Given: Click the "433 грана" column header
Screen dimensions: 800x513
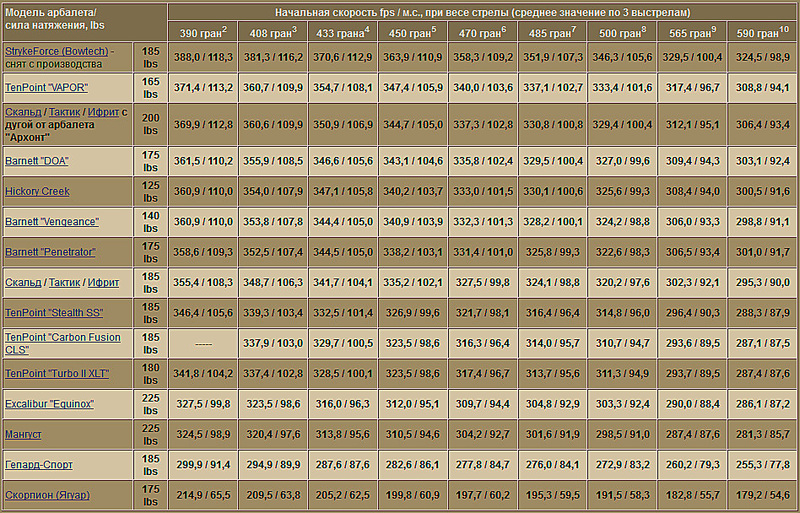Looking at the screenshot, I should (343, 32).
